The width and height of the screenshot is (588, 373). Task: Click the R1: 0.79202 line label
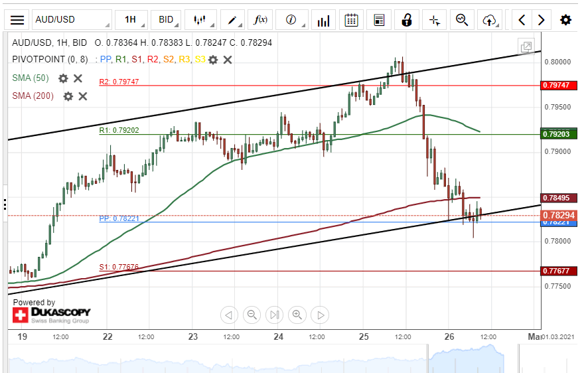[119, 131]
